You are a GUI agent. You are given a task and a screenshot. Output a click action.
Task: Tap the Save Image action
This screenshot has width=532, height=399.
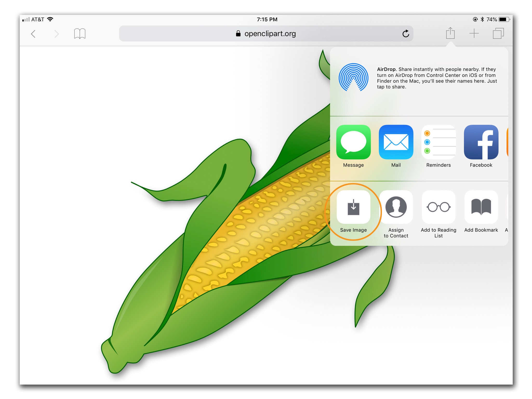click(353, 207)
